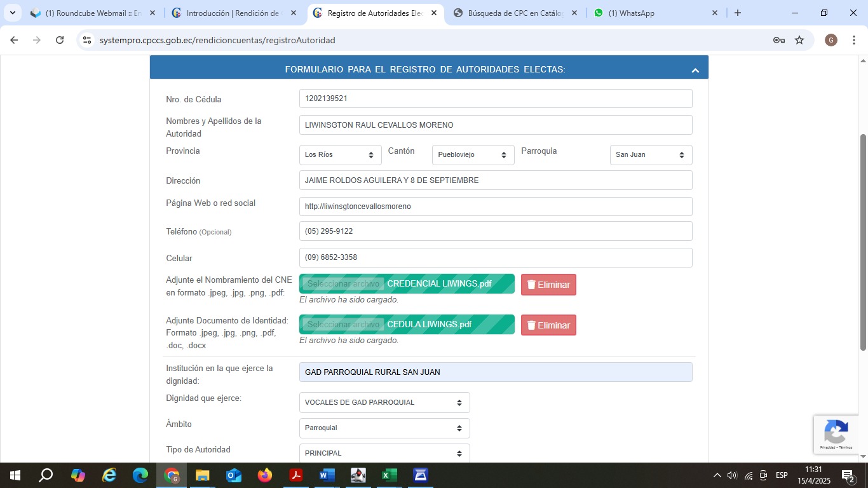Open the Provincia dropdown showing Los Ríos

coord(340,155)
